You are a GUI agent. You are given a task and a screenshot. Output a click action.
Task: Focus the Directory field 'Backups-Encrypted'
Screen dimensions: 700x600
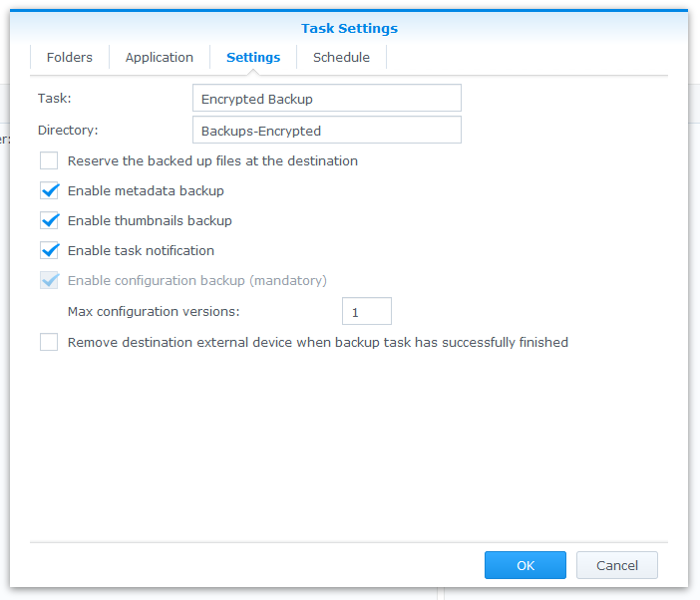326,131
